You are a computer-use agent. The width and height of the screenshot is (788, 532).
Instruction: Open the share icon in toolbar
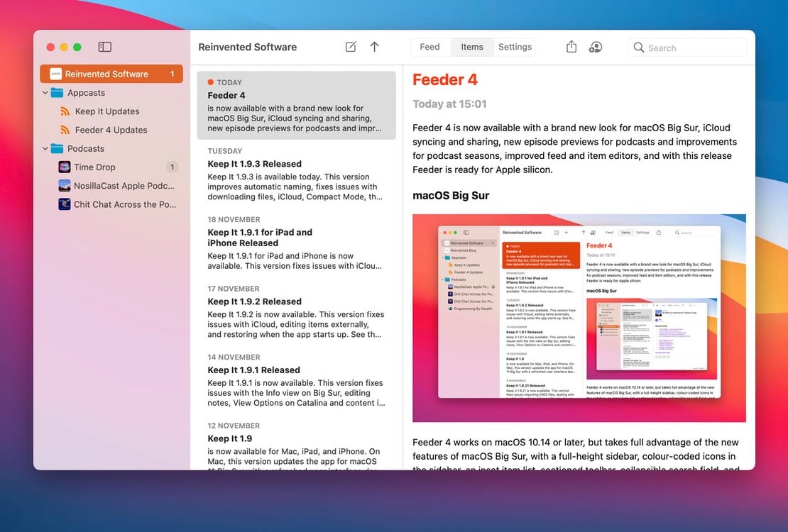[x=571, y=47]
